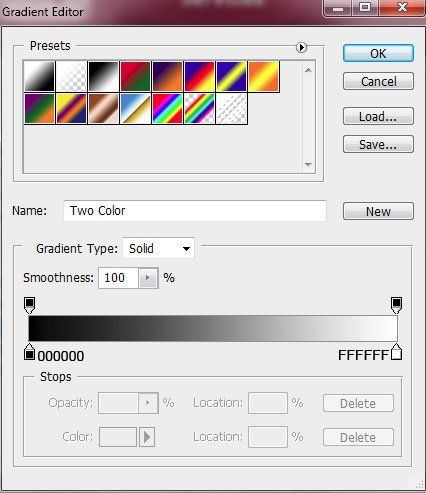Choose the blue, red, yellow preset

coord(199,76)
